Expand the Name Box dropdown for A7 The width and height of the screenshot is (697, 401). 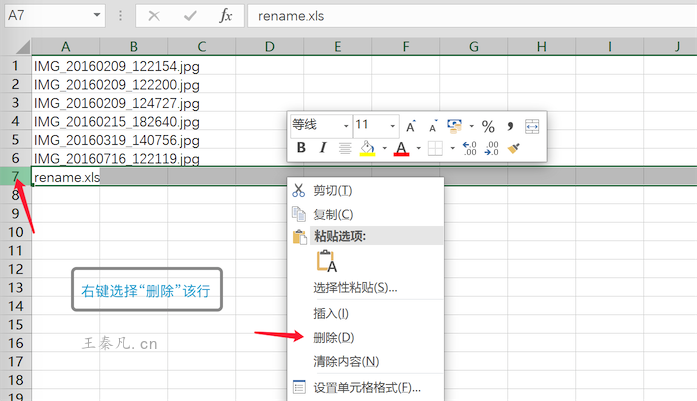coord(97,16)
